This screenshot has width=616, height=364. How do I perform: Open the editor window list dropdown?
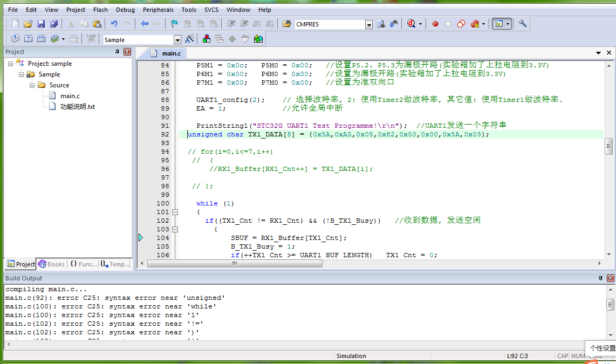point(598,53)
